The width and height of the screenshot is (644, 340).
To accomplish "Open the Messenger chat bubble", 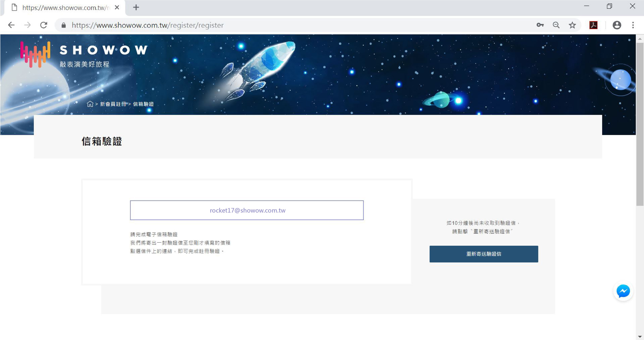I will click(623, 291).
